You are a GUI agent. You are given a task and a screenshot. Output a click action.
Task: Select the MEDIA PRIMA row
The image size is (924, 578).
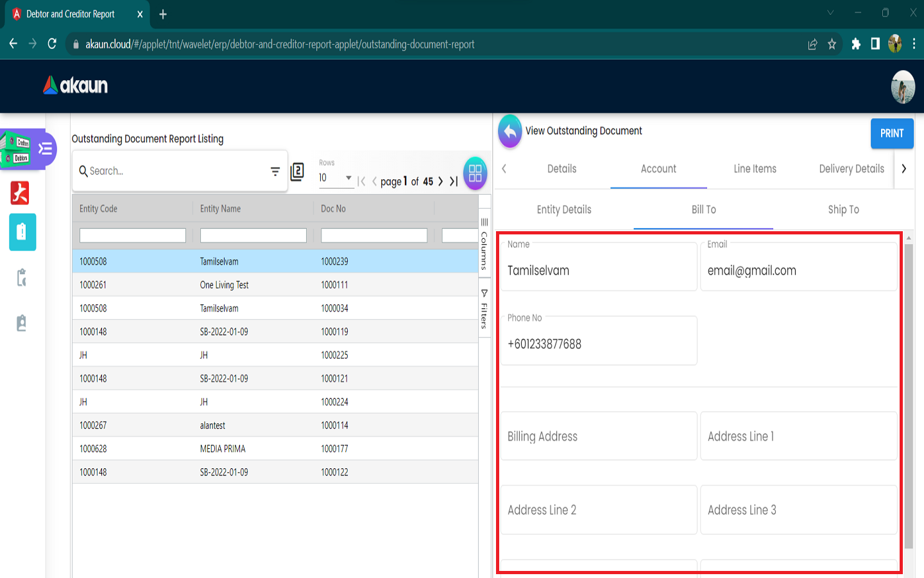[275, 449]
